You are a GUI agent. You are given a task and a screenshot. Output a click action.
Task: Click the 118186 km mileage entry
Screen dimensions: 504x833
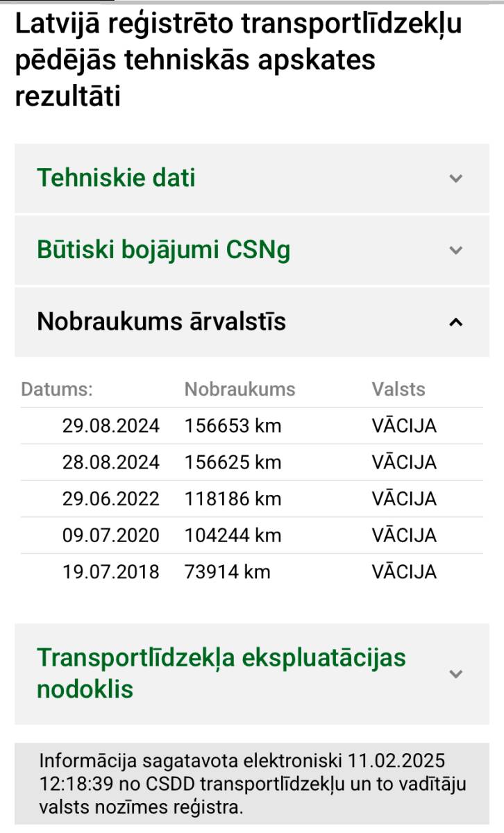point(233,499)
